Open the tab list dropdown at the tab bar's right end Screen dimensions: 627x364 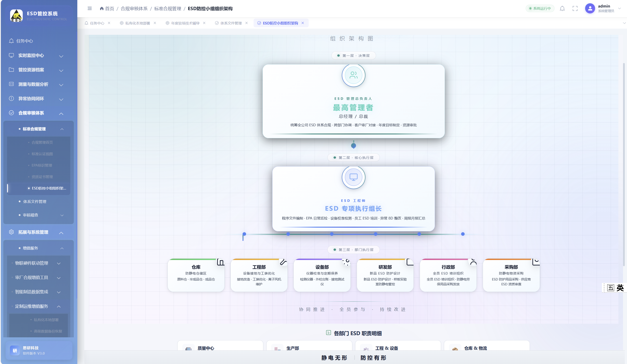(x=624, y=23)
